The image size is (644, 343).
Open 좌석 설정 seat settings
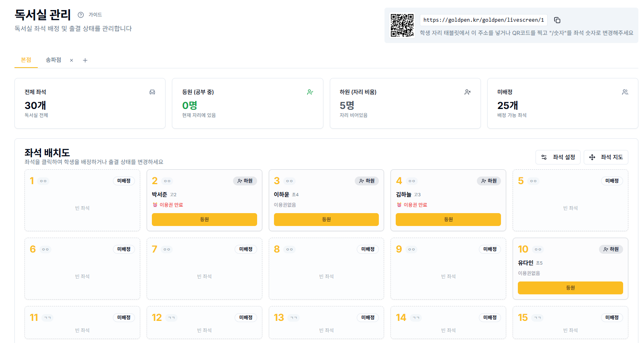point(558,157)
